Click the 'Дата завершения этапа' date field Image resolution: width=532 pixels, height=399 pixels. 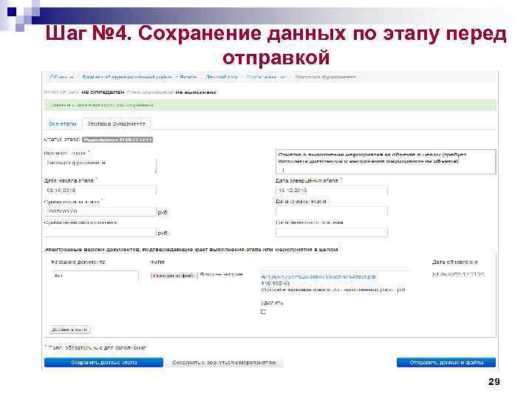[332, 191]
